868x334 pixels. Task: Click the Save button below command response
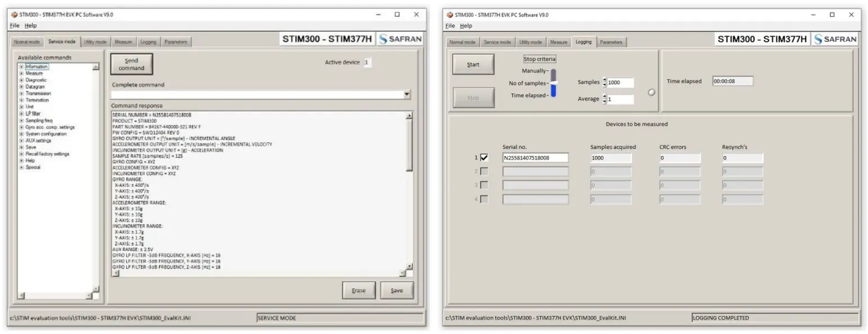[x=397, y=290]
